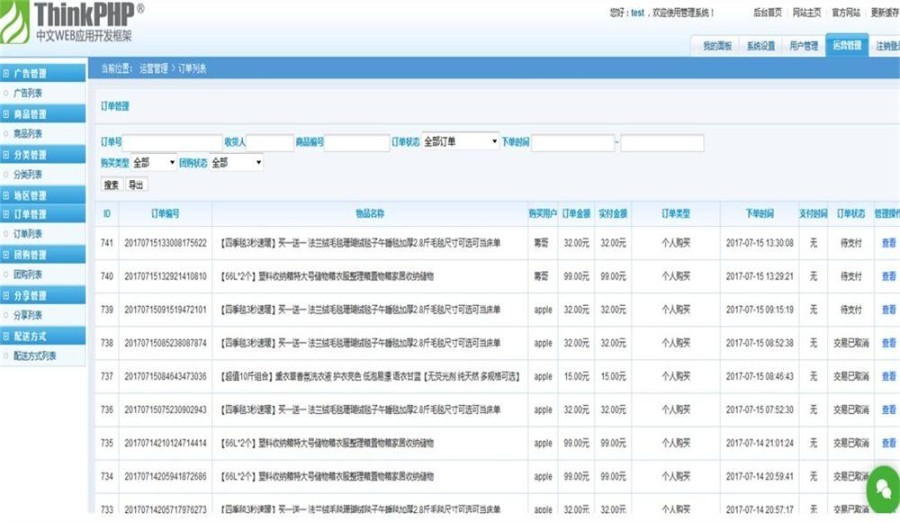Click the 下单时间 column header
This screenshot has width=900, height=522.
click(x=759, y=214)
